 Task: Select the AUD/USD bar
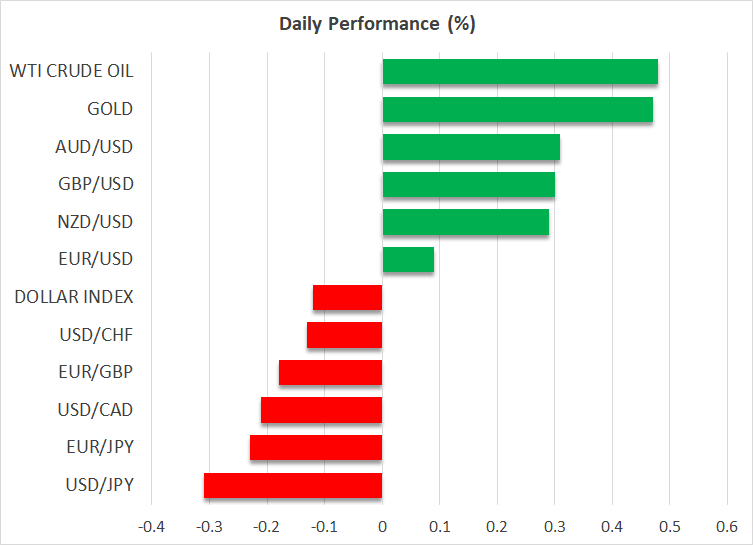pyautogui.click(x=471, y=147)
